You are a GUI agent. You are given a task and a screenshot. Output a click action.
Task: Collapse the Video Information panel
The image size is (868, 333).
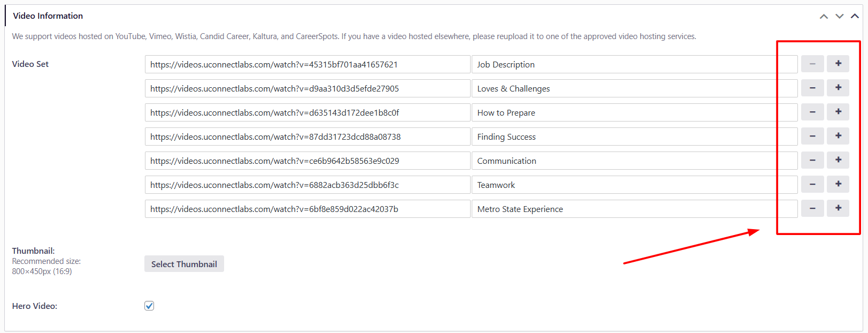coord(855,17)
